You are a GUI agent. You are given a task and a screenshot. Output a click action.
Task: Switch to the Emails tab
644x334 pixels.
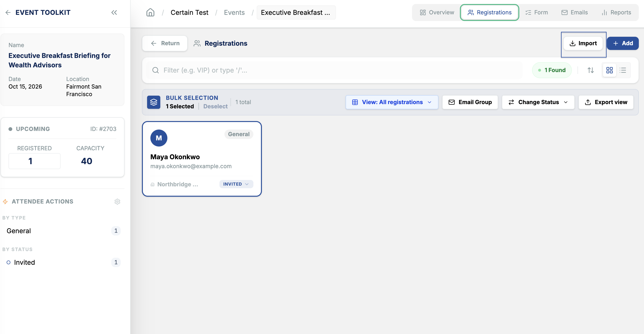click(574, 12)
